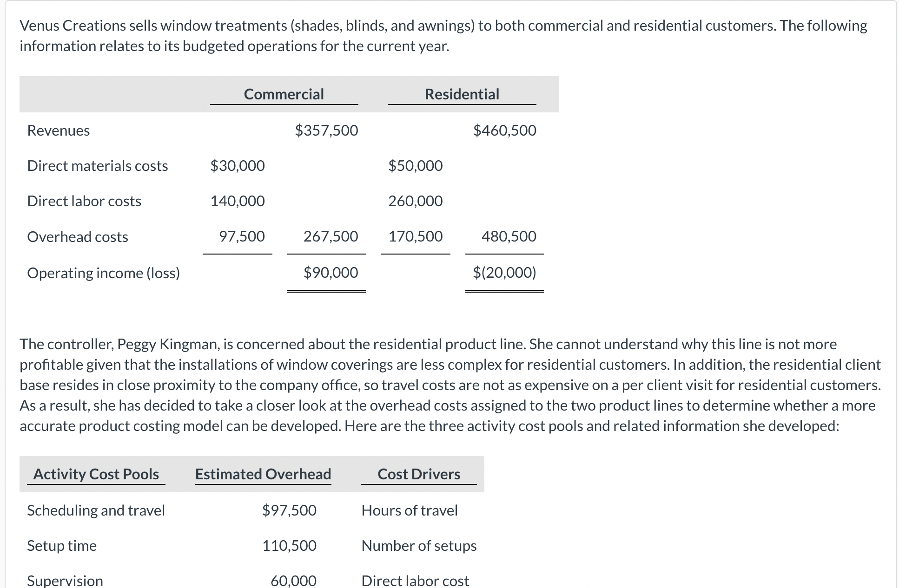Click the Activity Cost Pools header
899x588 pixels.
(x=96, y=474)
